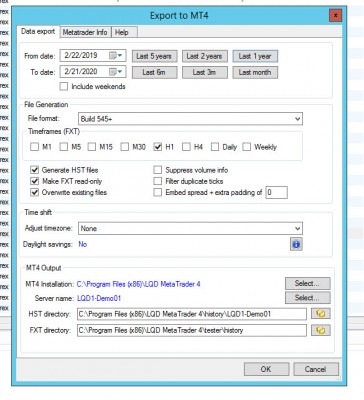Click the To date field

pyautogui.click(x=93, y=72)
